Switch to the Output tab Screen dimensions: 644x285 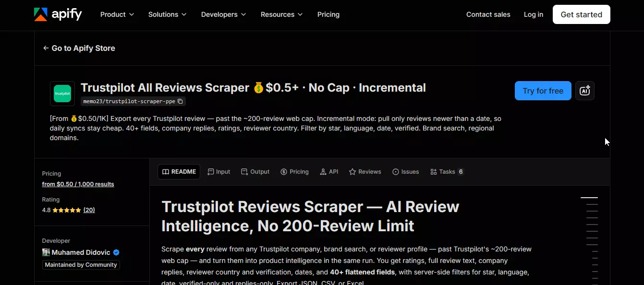point(255,172)
